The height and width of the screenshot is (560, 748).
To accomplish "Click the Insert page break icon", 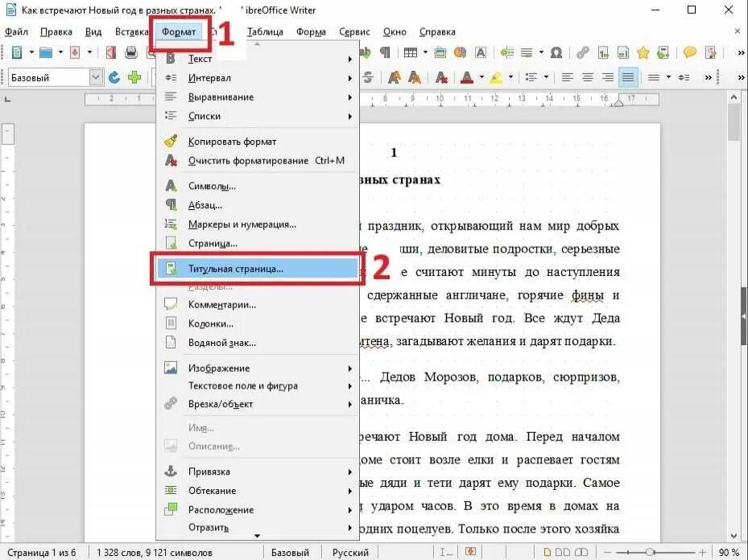I will click(506, 52).
